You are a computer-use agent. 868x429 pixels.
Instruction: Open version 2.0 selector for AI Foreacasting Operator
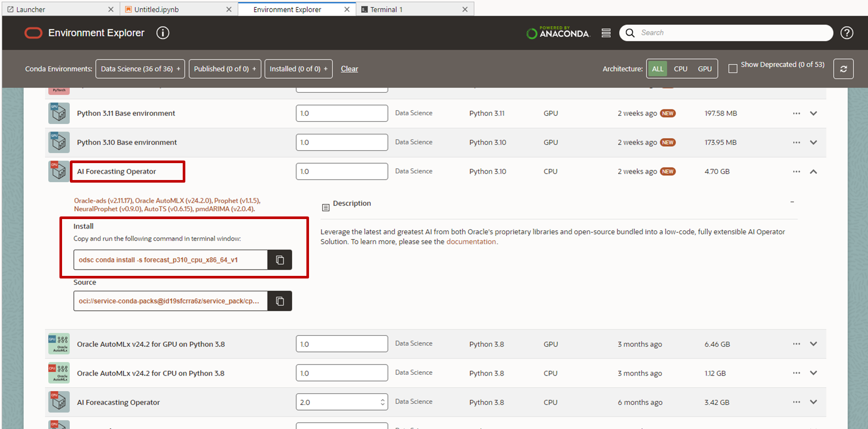[342, 402]
